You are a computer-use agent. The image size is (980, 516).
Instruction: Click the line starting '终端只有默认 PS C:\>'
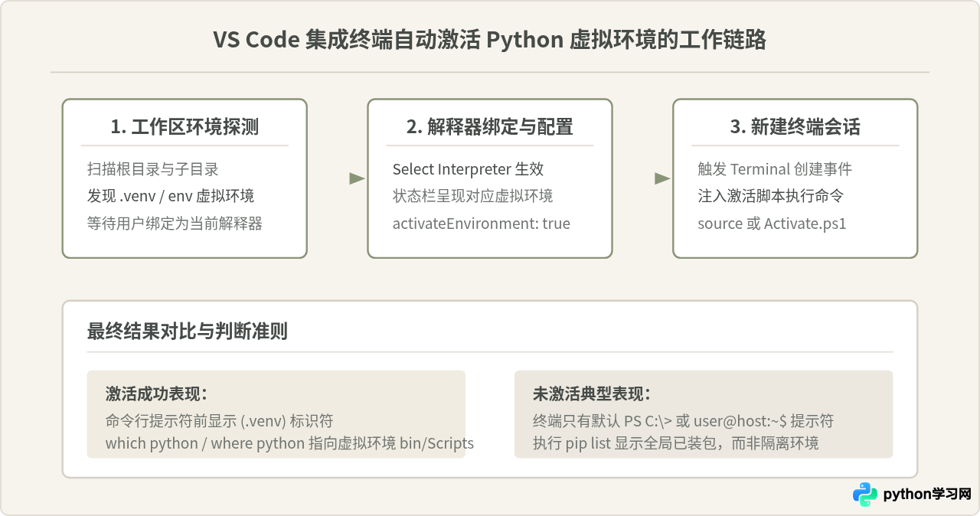coord(684,420)
